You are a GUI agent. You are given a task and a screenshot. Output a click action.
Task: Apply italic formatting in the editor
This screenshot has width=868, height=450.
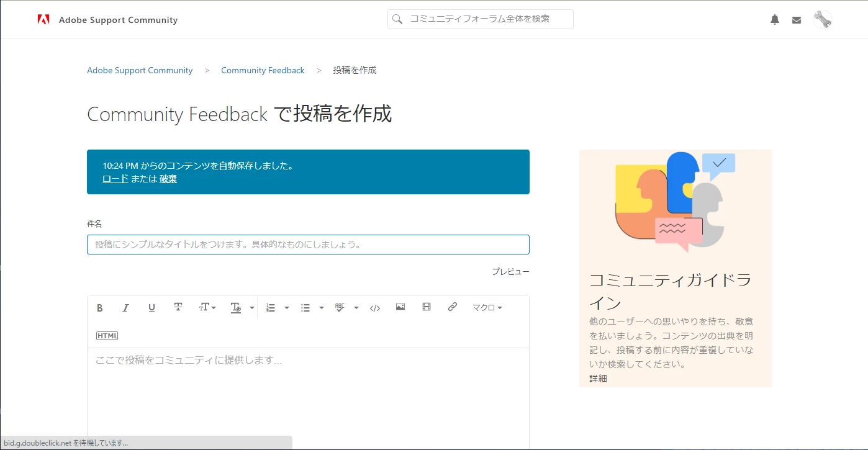point(125,308)
